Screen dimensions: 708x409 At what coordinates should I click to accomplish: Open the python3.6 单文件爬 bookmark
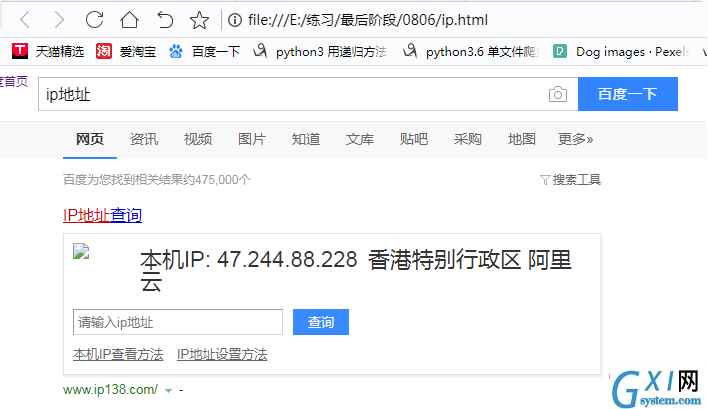[x=470, y=51]
